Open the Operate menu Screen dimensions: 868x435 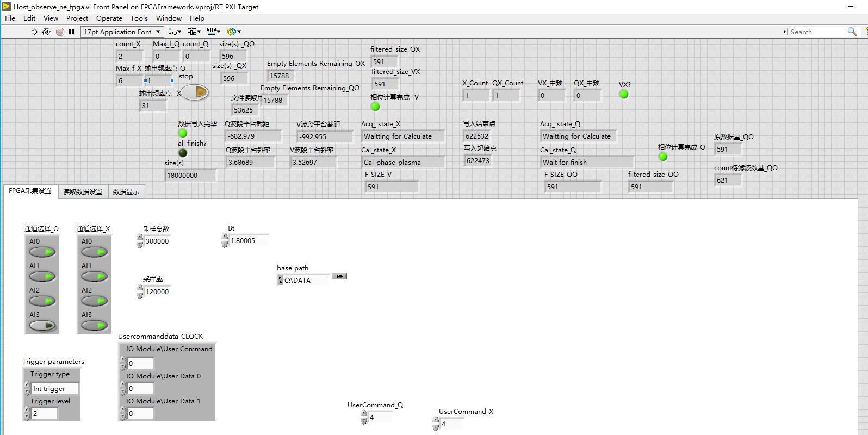109,18
